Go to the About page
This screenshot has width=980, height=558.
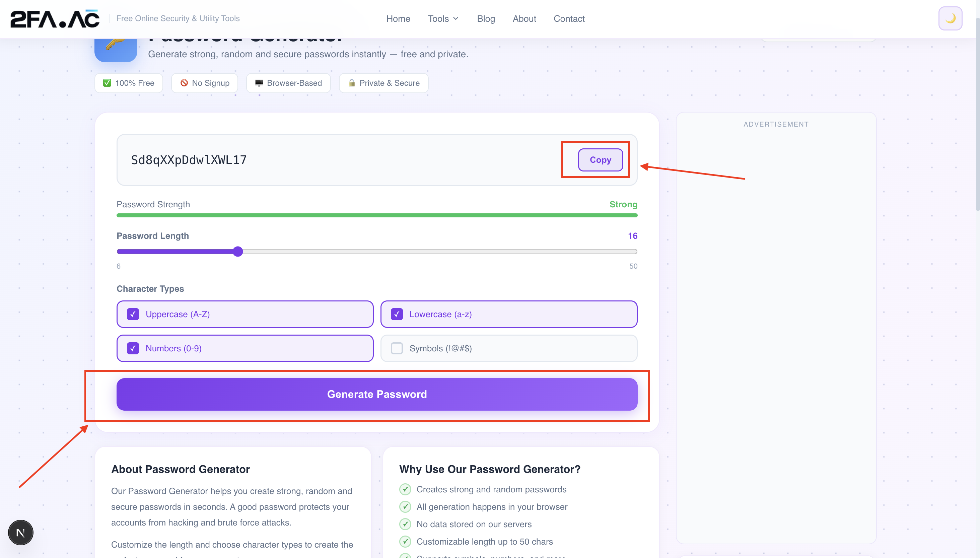[x=524, y=18]
